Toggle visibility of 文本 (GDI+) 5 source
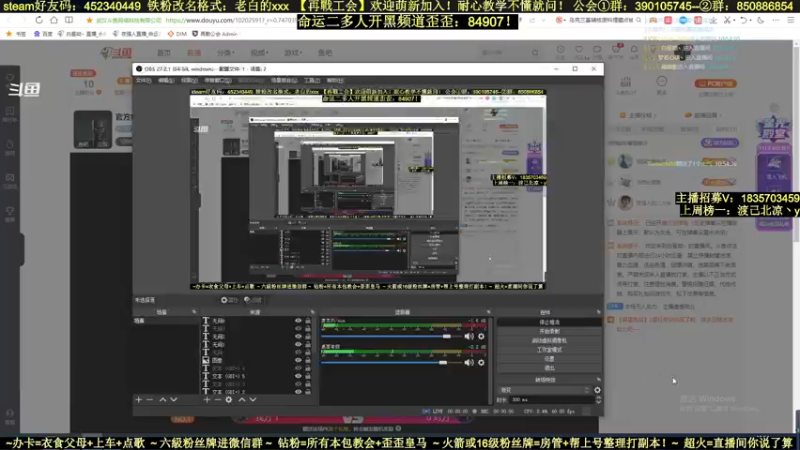This screenshot has height=450, width=800. click(298, 376)
